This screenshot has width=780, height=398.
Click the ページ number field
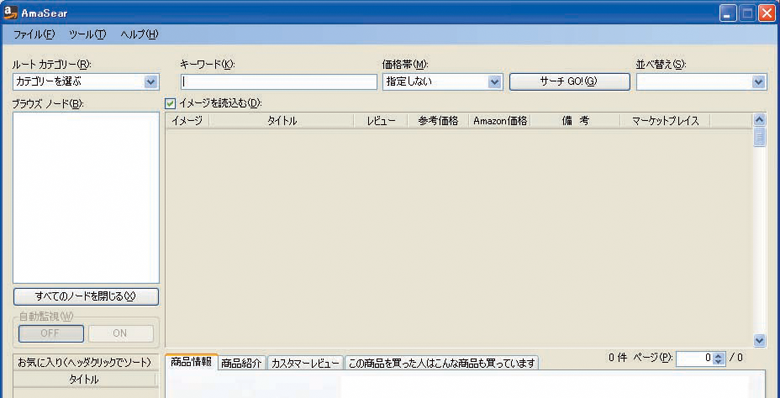[x=694, y=358]
